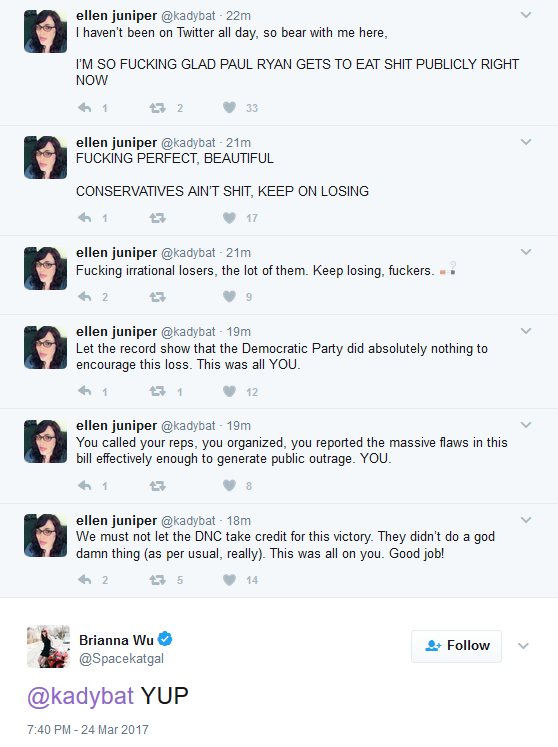
Task: Open the 7:40 PM - 24 Mar 2017 timestamp
Action: [88, 729]
